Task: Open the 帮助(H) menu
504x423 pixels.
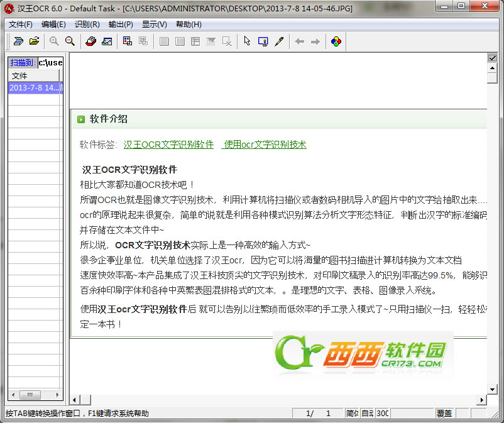Action: pyautogui.click(x=189, y=25)
